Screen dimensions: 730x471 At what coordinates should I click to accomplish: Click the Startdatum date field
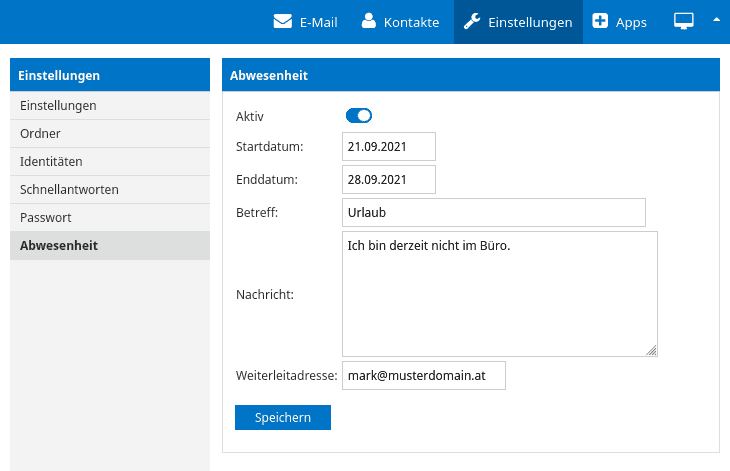click(x=389, y=147)
